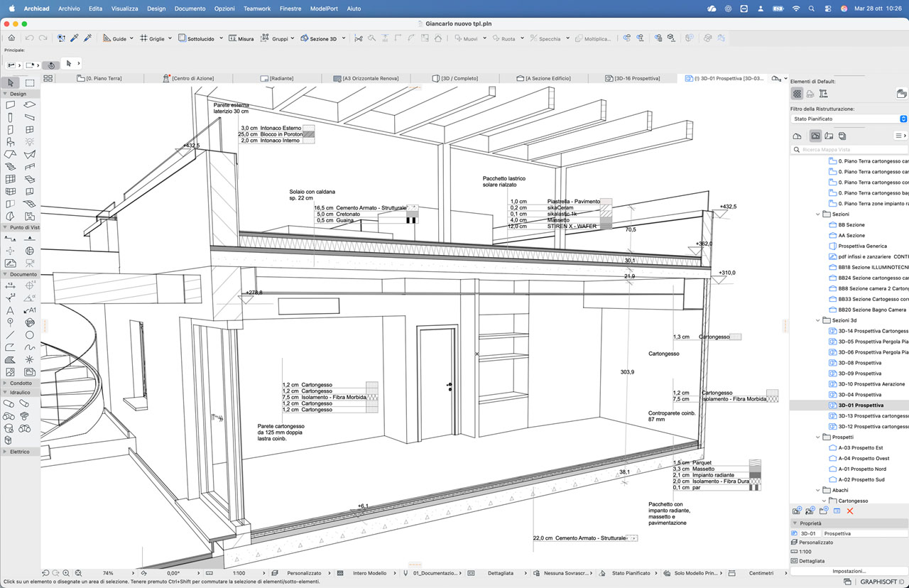Toggle the Guide lines button
This screenshot has width=909, height=588.
[114, 38]
